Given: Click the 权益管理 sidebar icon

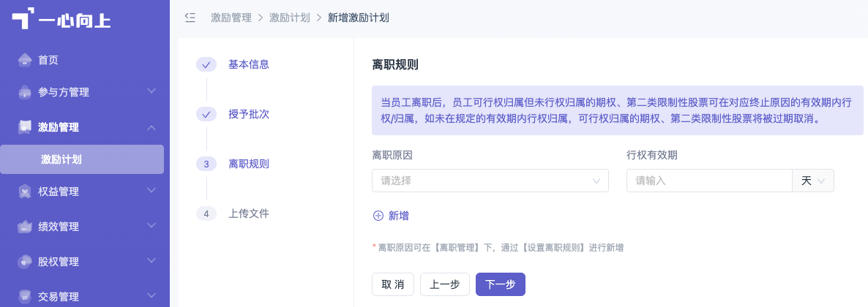Looking at the screenshot, I should coord(24,192).
